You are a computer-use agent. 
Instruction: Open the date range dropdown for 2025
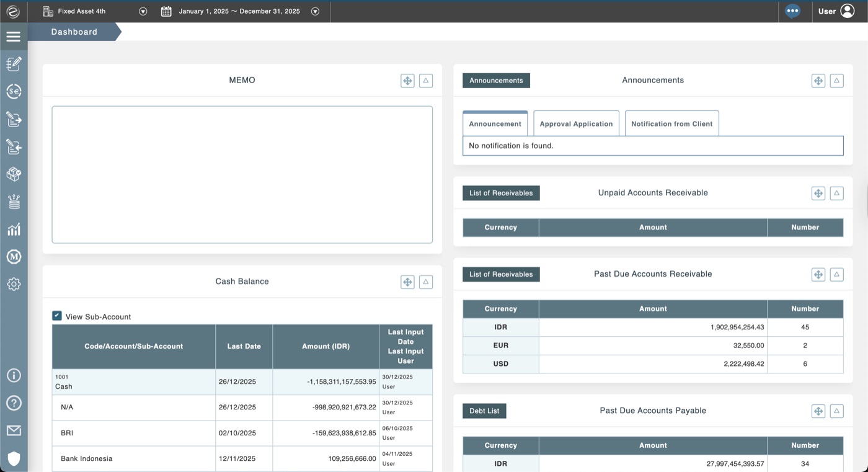pyautogui.click(x=315, y=11)
